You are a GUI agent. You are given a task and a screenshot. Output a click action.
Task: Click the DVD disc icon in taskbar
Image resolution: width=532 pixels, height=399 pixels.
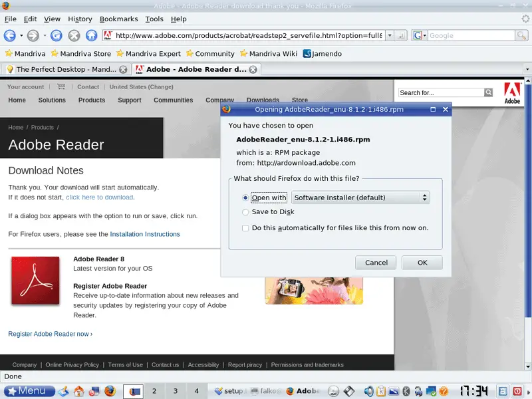point(334,391)
